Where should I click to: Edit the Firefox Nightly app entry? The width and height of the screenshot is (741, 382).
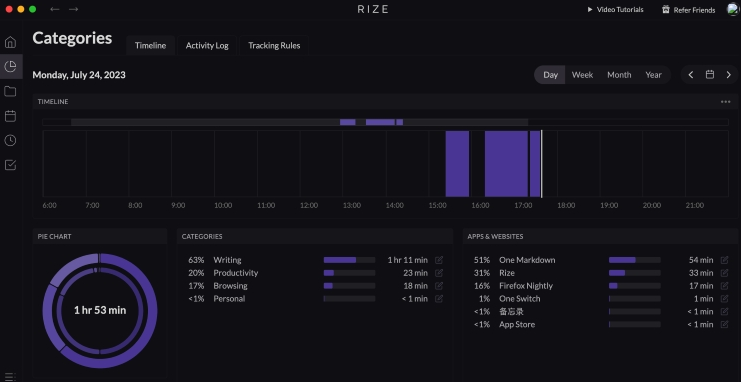point(724,286)
